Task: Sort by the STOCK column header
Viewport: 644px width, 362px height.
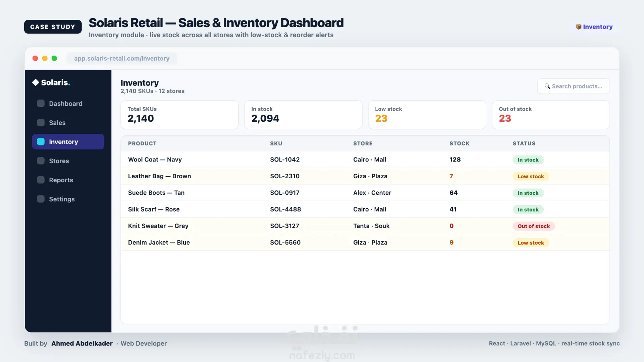Action: coord(460,143)
